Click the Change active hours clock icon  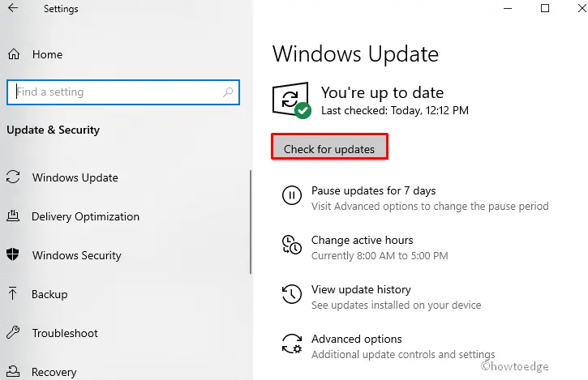point(291,245)
